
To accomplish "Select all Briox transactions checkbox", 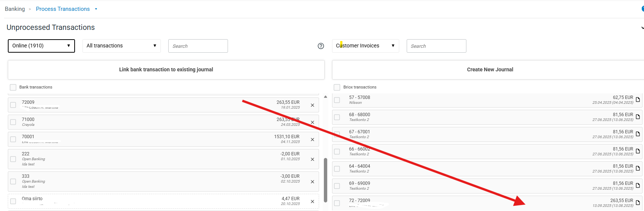I will [x=337, y=87].
